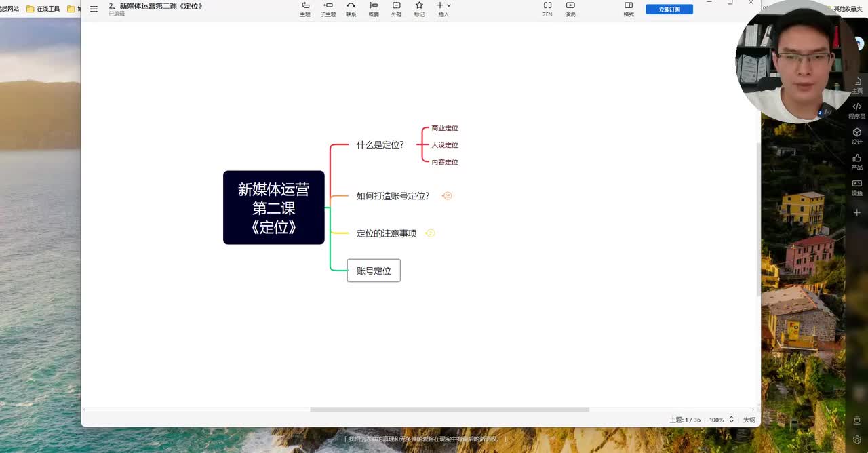
Task: Open the 主页 home sidebar item
Action: coord(857,85)
